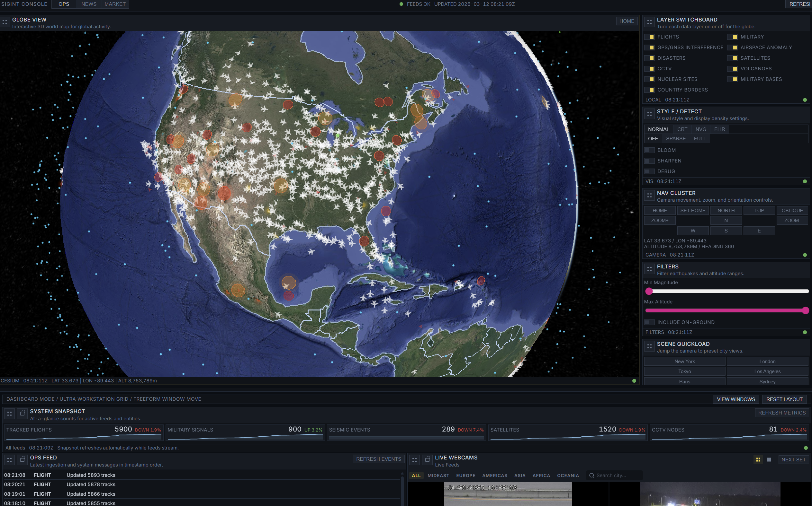Enable DEBUG display mode
This screenshot has width=812, height=506.
tap(649, 171)
